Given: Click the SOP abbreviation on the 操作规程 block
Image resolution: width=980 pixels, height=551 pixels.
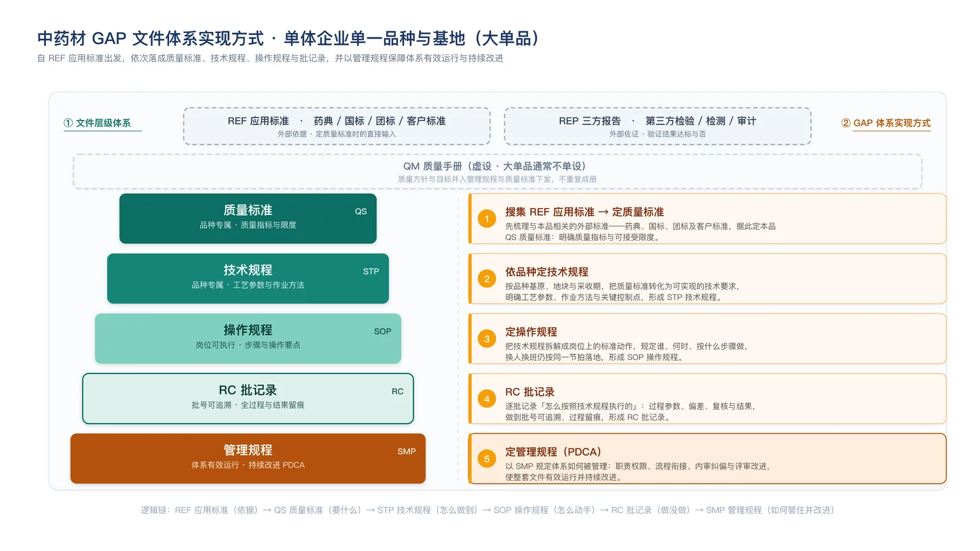Looking at the screenshot, I should point(383,331).
